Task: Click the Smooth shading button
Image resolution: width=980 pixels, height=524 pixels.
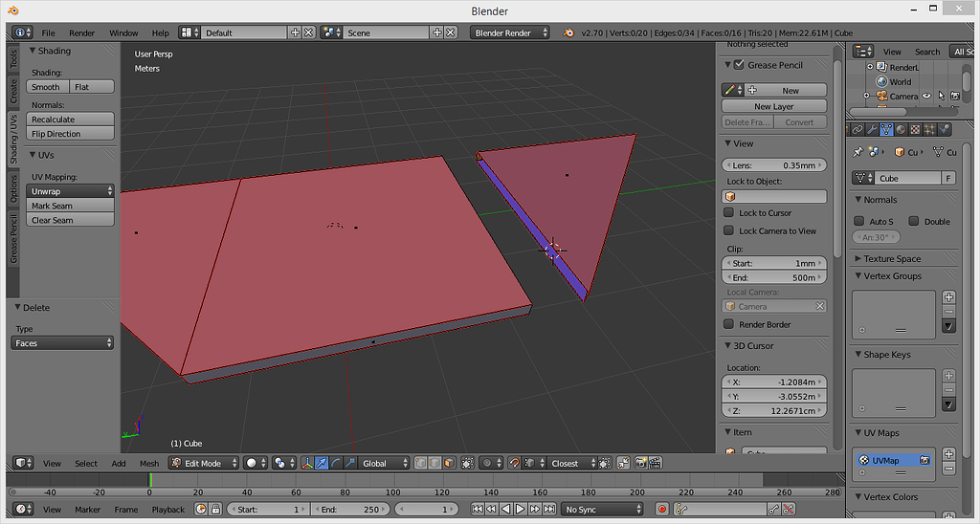Action: pyautogui.click(x=48, y=87)
